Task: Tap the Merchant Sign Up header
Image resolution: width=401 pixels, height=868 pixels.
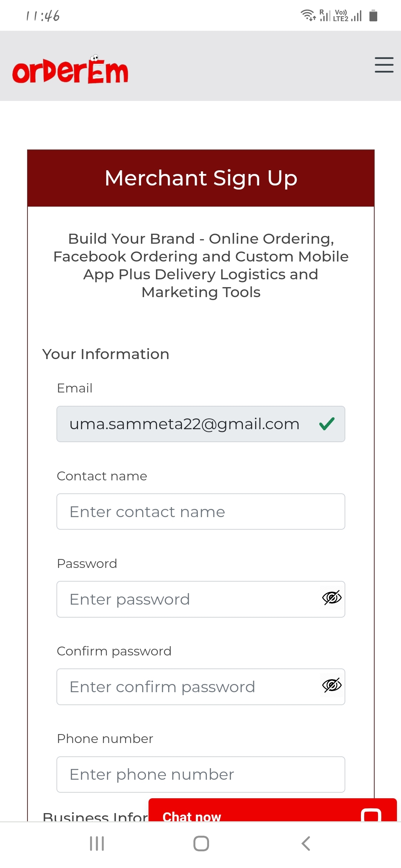Action: point(201,178)
